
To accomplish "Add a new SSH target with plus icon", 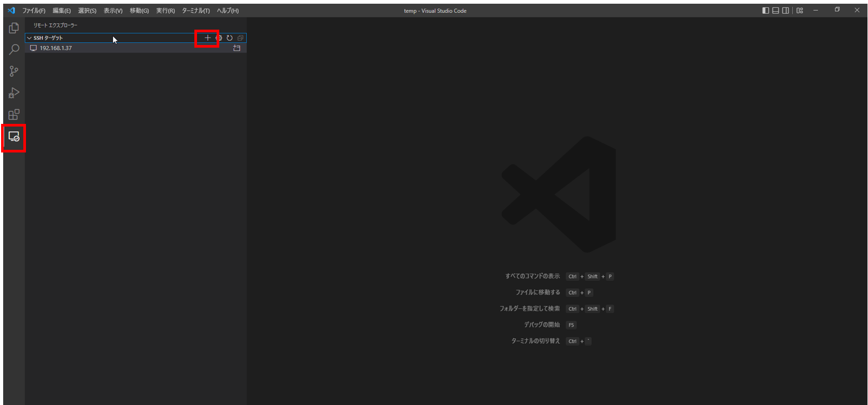I will [x=208, y=38].
